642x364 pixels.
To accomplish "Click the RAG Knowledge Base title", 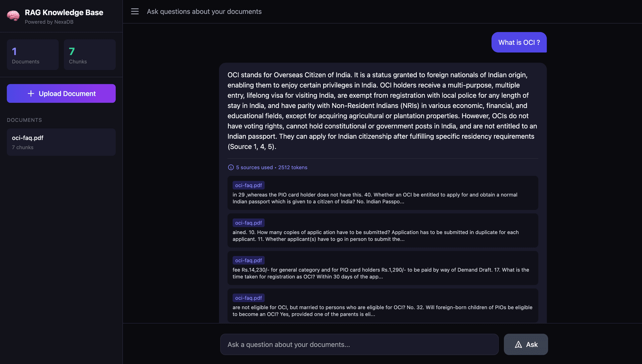I will pos(64,12).
